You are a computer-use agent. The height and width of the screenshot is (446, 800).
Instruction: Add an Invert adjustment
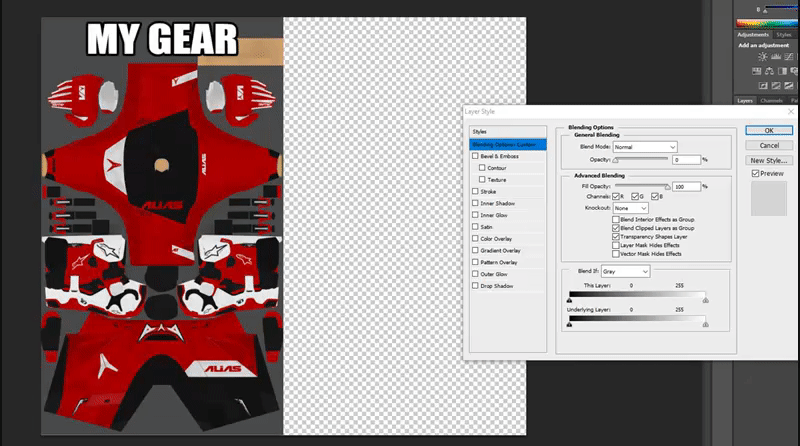click(x=763, y=85)
